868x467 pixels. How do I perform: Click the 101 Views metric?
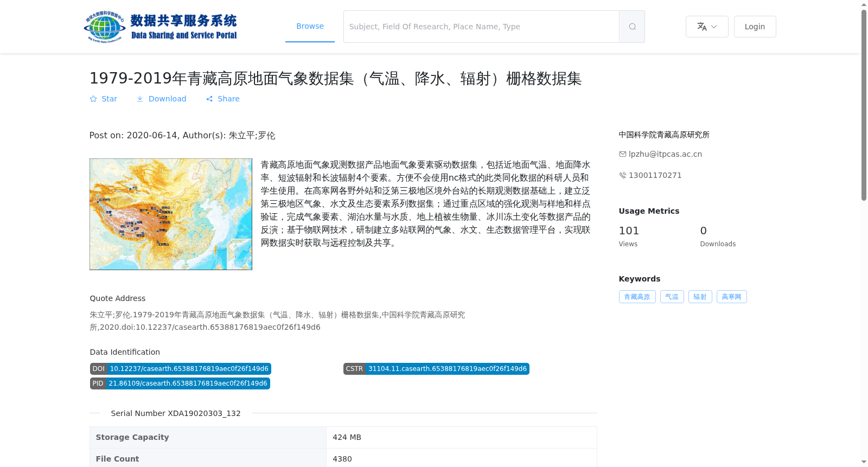(x=629, y=236)
